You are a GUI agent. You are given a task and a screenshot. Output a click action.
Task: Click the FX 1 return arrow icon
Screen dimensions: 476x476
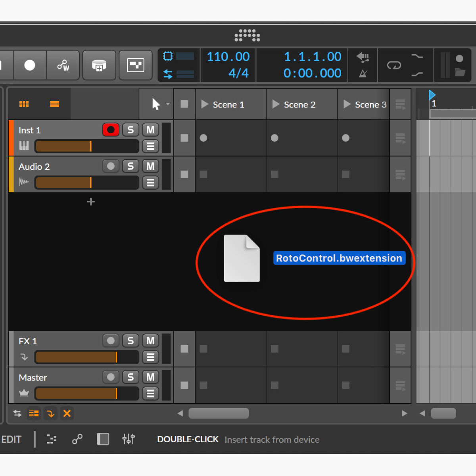coord(24,357)
